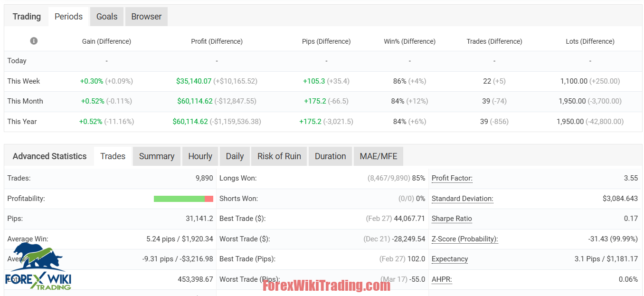Select the This Month row label

click(x=25, y=101)
